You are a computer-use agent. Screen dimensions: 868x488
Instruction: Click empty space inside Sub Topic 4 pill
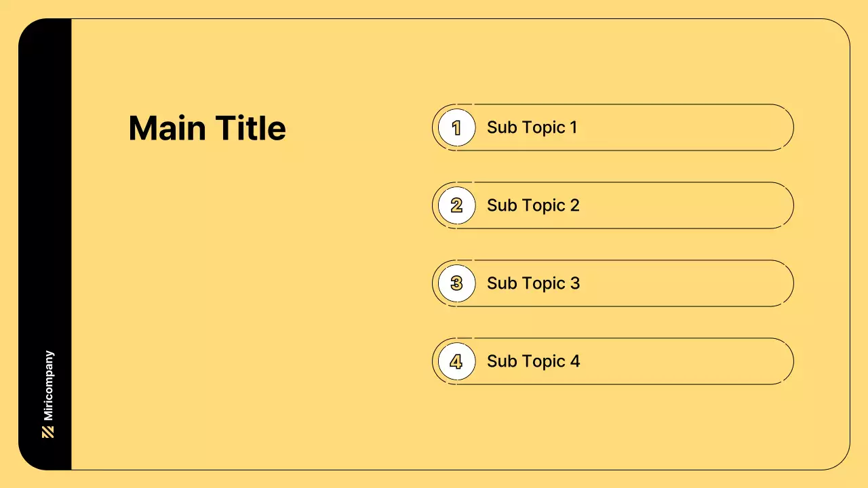tap(685, 361)
